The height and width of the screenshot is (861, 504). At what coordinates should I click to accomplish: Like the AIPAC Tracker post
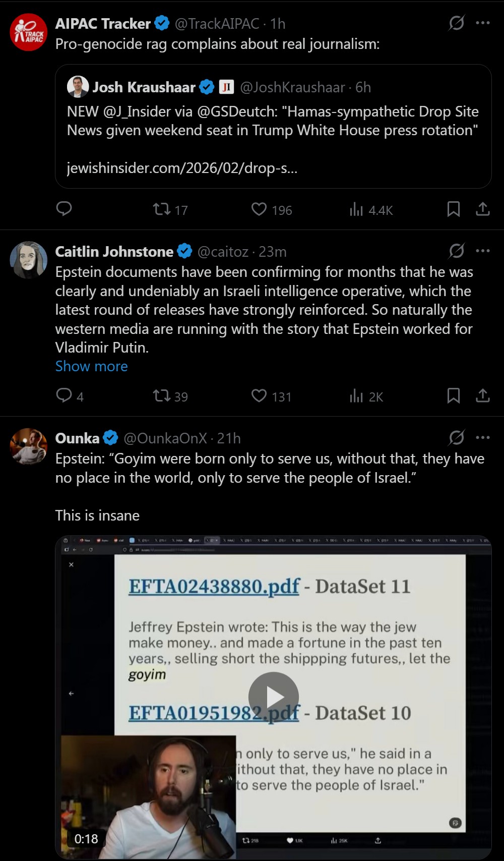tap(259, 209)
